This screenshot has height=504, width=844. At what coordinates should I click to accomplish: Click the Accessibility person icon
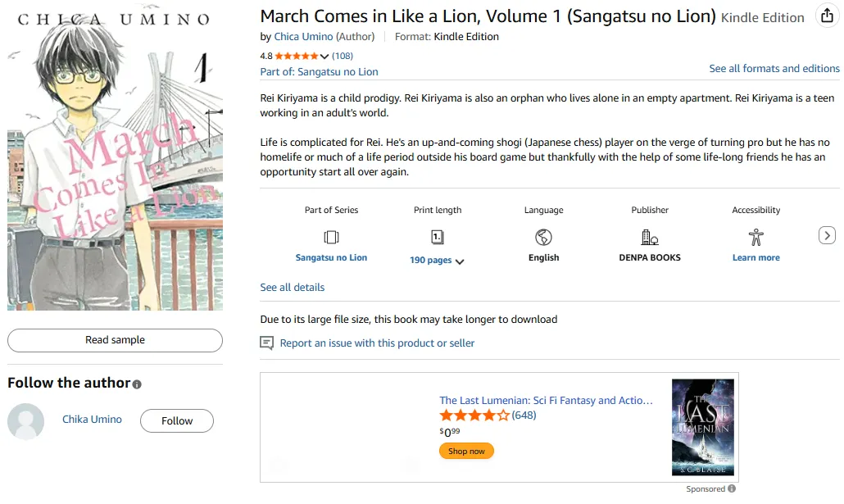756,238
